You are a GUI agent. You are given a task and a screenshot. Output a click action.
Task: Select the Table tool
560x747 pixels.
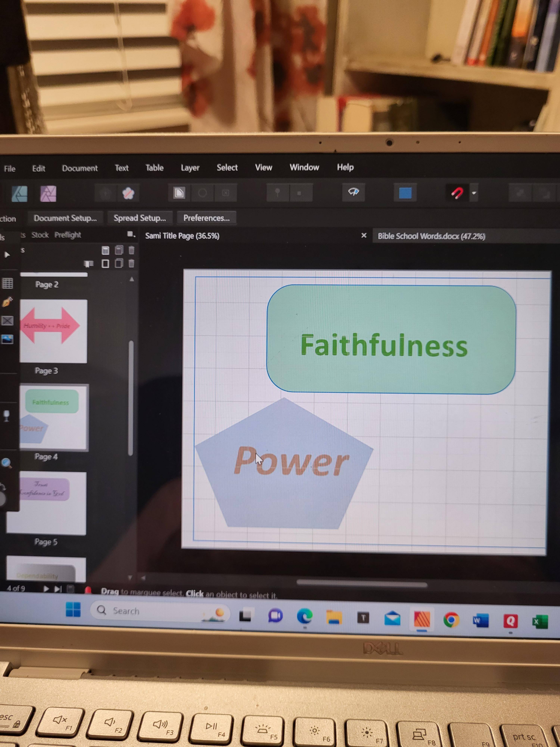pyautogui.click(x=7, y=283)
